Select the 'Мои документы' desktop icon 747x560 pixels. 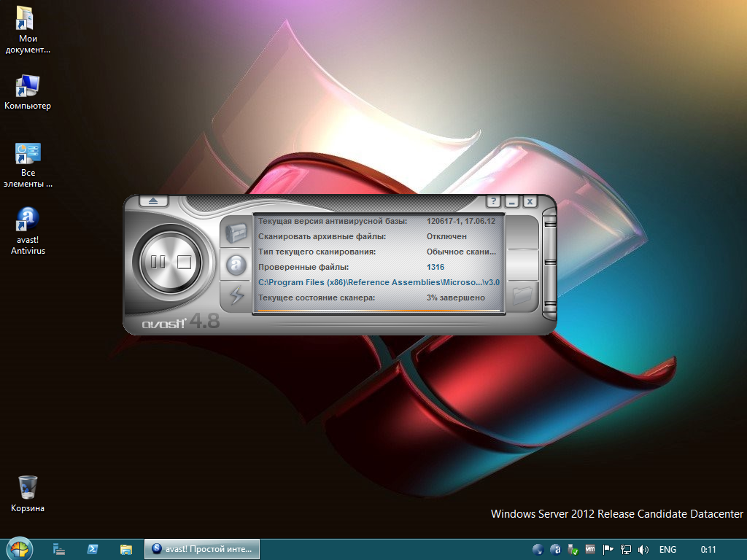pos(28,29)
